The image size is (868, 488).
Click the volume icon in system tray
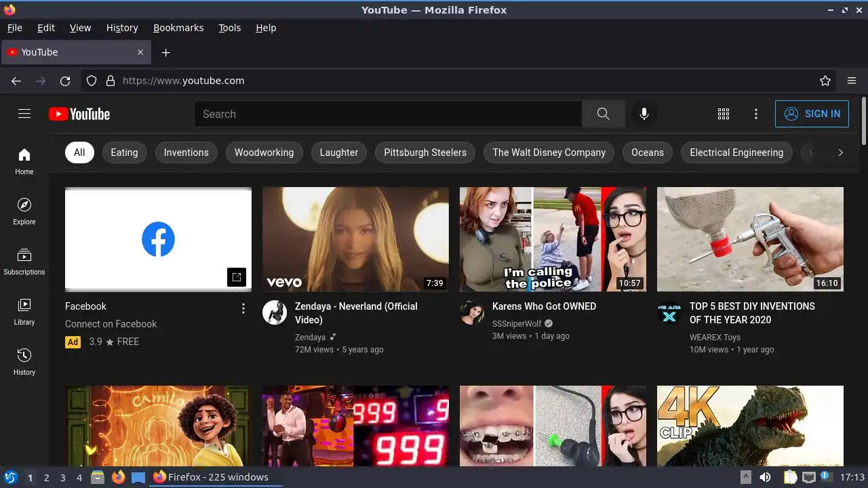point(765,477)
